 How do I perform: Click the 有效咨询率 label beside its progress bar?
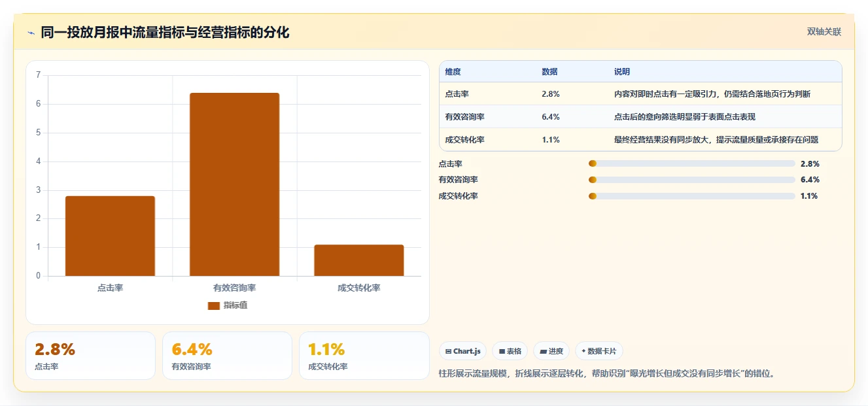click(458, 180)
